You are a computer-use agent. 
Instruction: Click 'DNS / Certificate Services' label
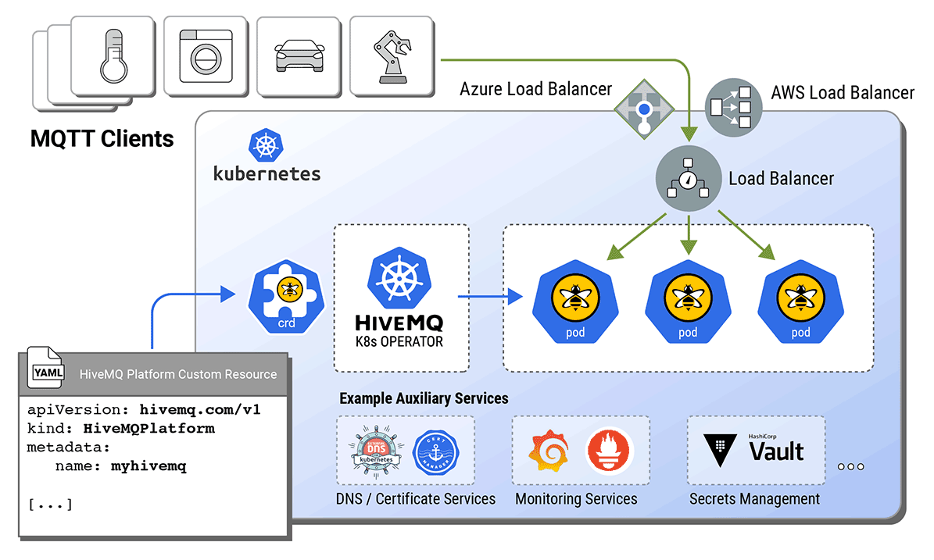tap(416, 499)
